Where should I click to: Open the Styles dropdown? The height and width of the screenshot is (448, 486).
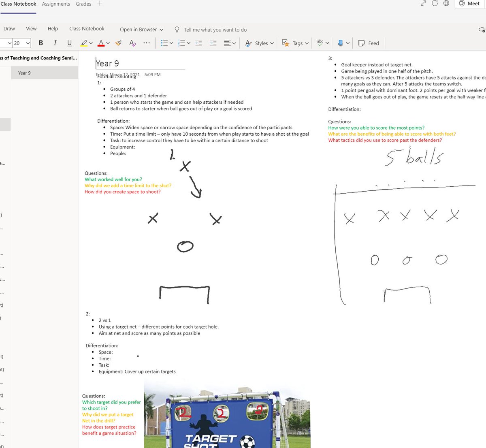[259, 43]
